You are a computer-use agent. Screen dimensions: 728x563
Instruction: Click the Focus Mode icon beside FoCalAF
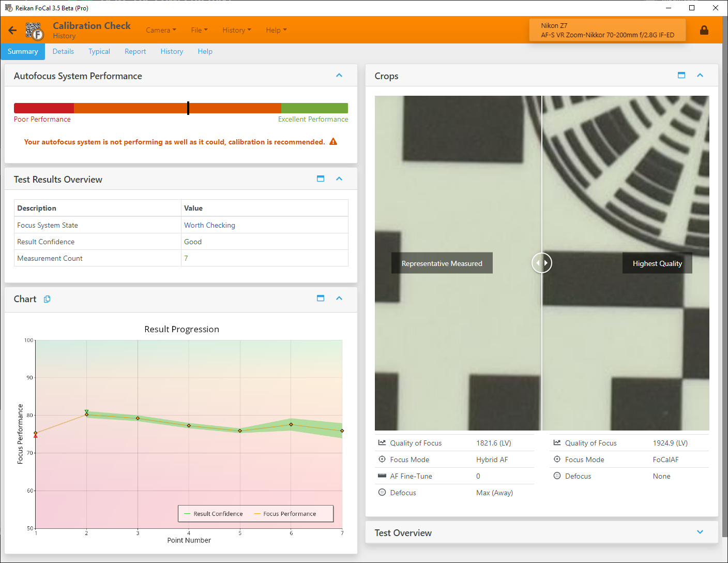click(557, 460)
